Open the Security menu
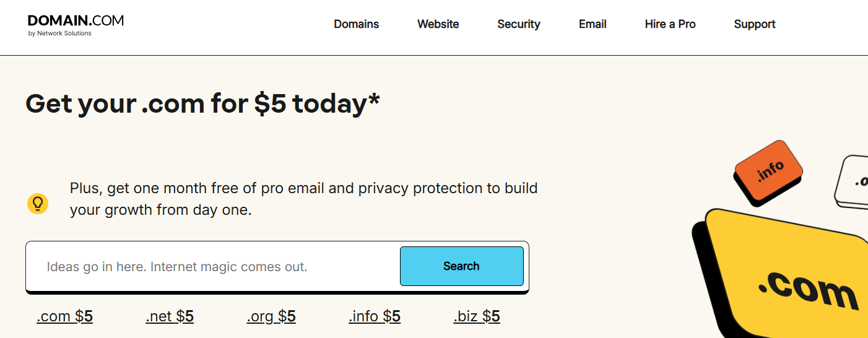 tap(519, 24)
